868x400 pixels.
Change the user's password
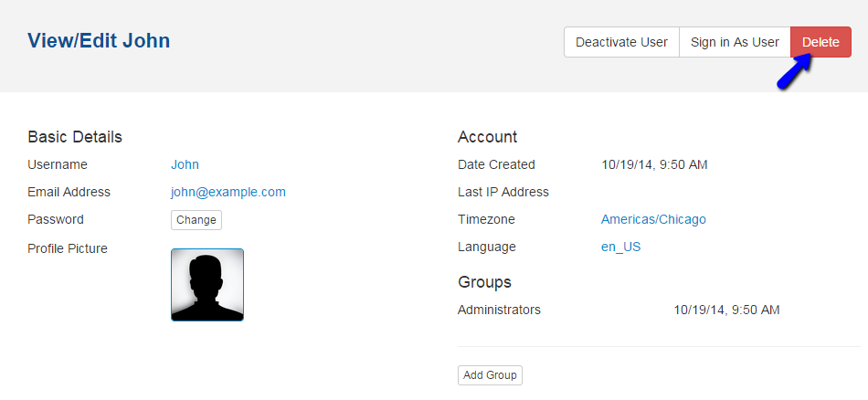coord(196,220)
